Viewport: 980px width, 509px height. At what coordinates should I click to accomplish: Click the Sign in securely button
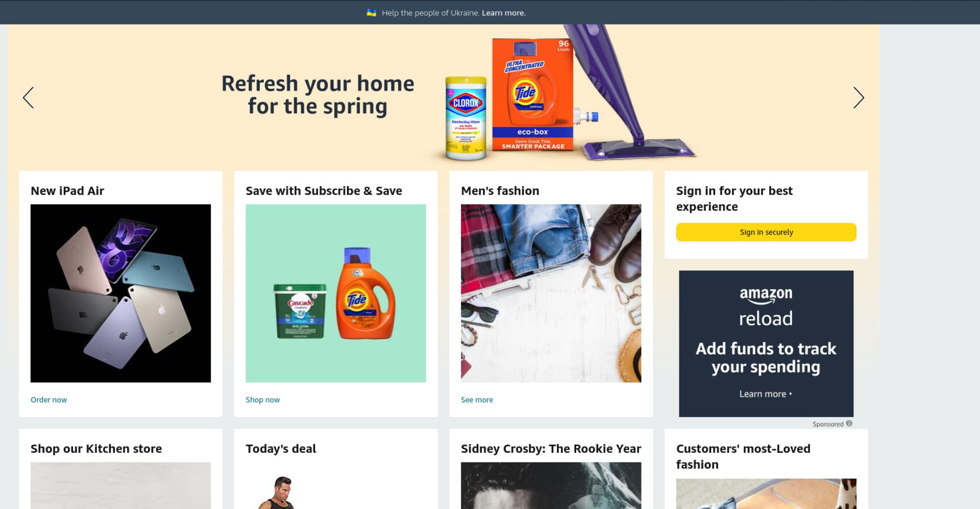pyautogui.click(x=766, y=232)
